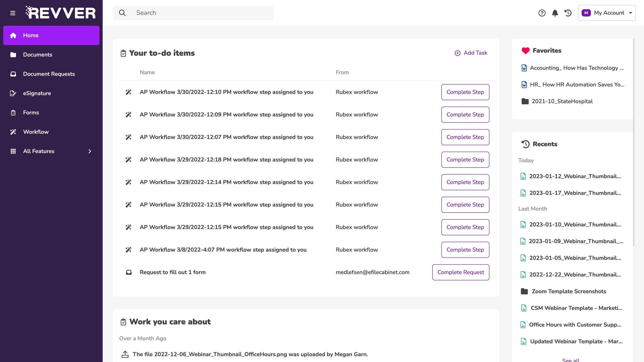Navigate to Document Requests
The height and width of the screenshot is (362, 644).
49,74
